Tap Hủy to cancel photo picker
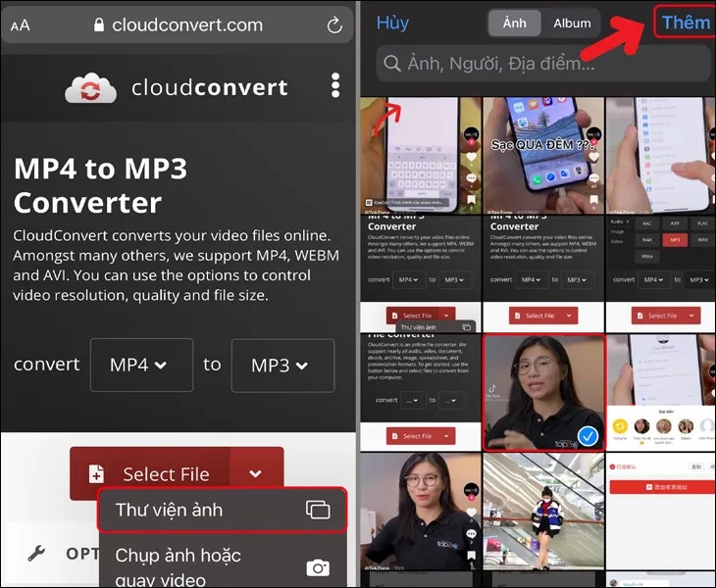 (x=392, y=23)
